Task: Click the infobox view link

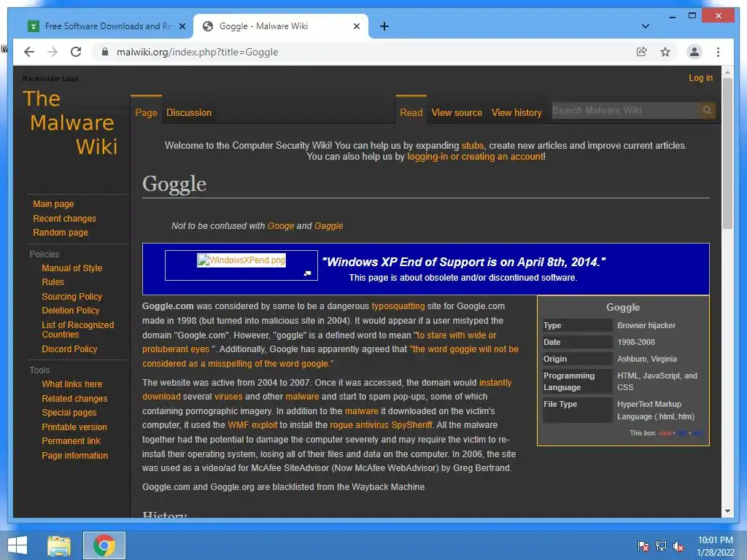Action: pyautogui.click(x=665, y=433)
